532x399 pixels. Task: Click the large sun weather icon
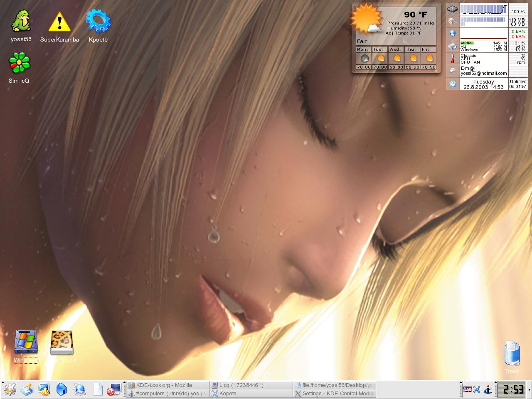point(366,18)
